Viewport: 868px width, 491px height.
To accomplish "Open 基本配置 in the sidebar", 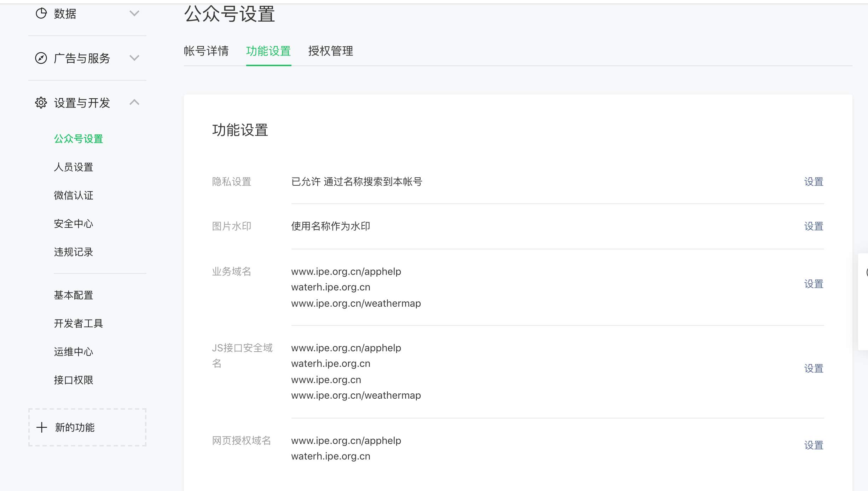I will coord(74,295).
